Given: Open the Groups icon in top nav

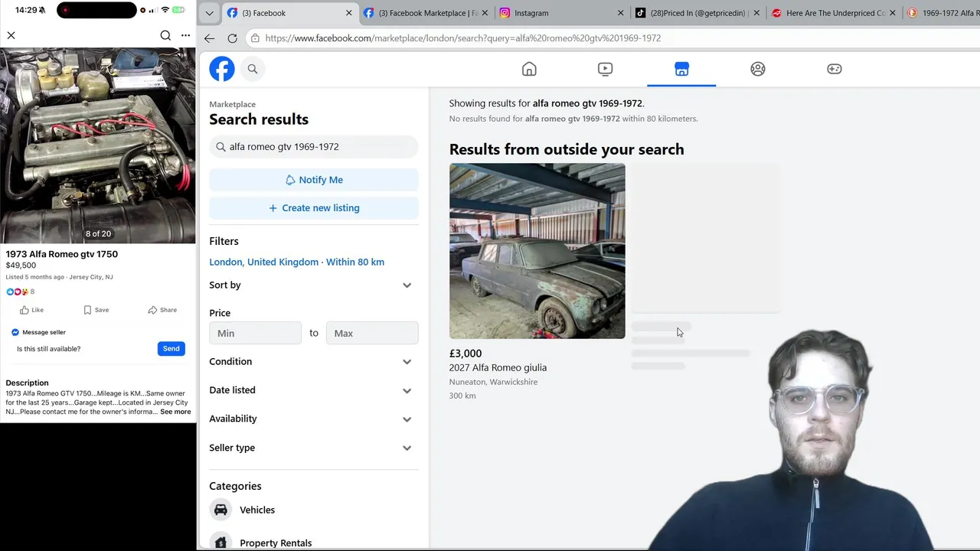Looking at the screenshot, I should pyautogui.click(x=758, y=69).
